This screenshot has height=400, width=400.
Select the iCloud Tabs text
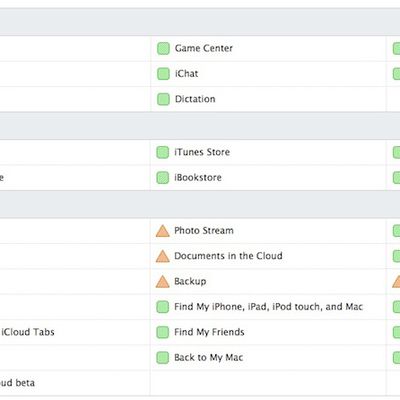tap(28, 332)
